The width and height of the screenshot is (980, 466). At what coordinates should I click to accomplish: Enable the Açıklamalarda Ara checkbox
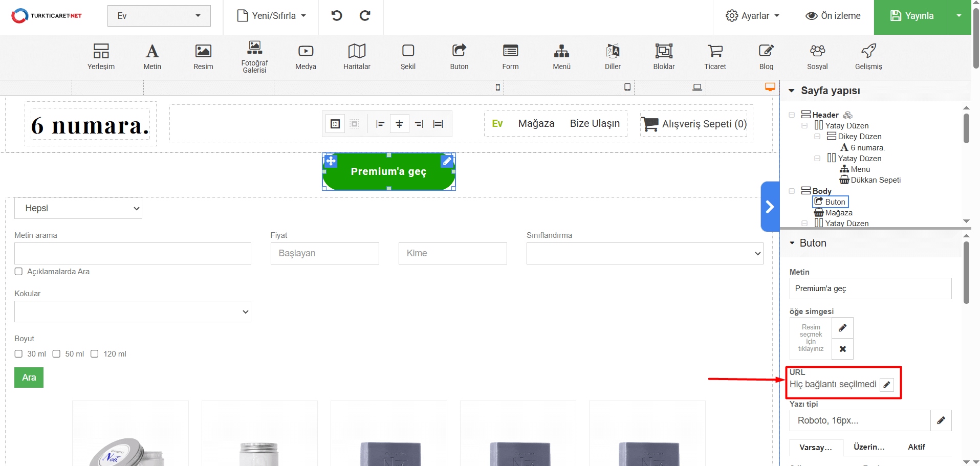pos(19,272)
